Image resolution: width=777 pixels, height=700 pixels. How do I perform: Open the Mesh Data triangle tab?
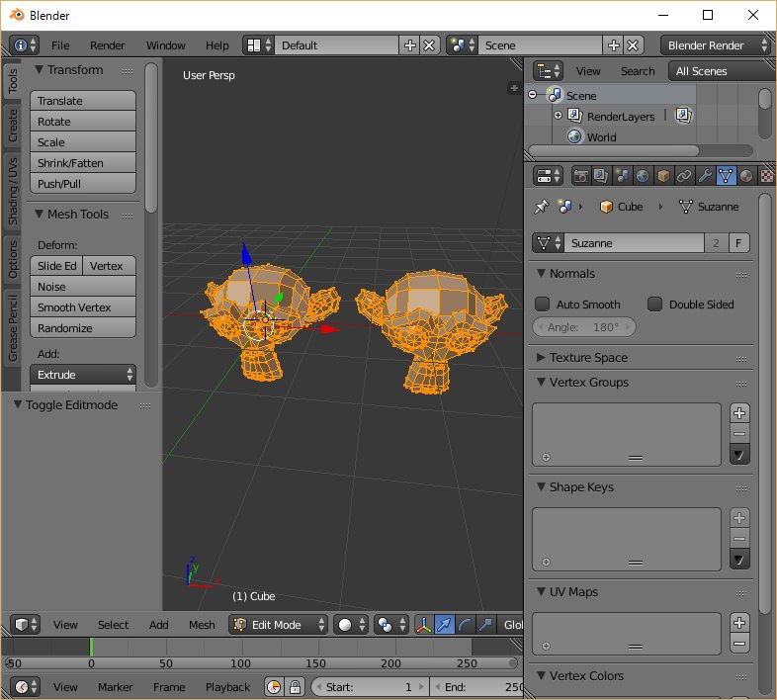[x=726, y=176]
